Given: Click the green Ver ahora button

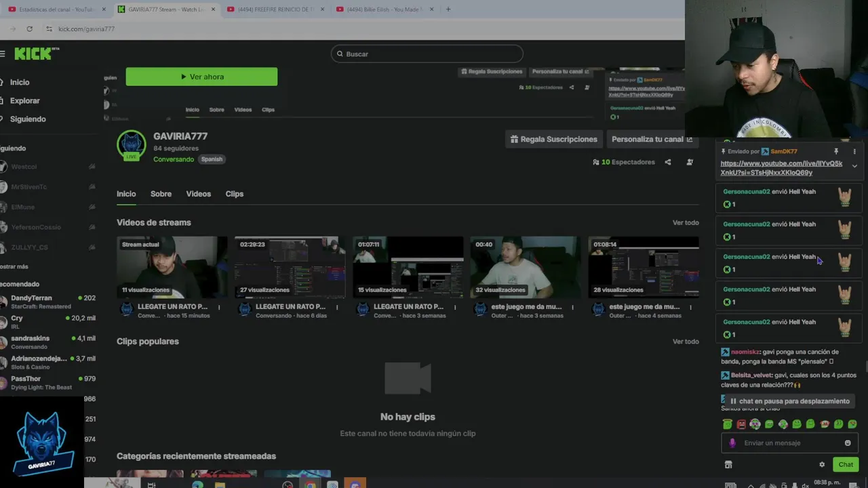Looking at the screenshot, I should 201,77.
